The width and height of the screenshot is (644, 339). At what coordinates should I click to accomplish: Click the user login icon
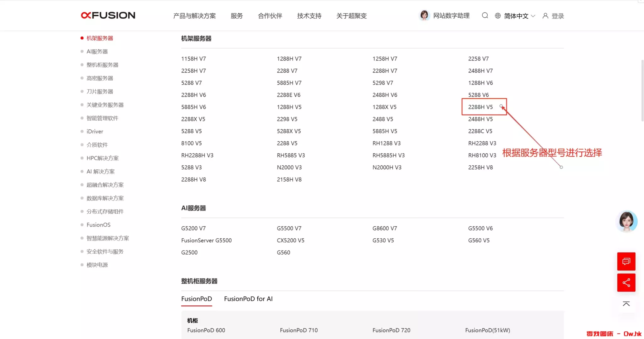545,16
